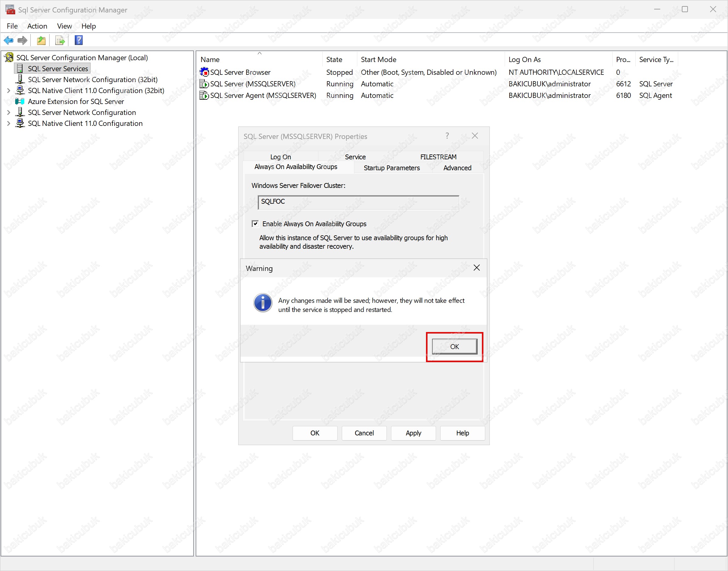Toggle Enable Always On Availability Groups checkbox
The height and width of the screenshot is (571, 728).
coord(255,224)
